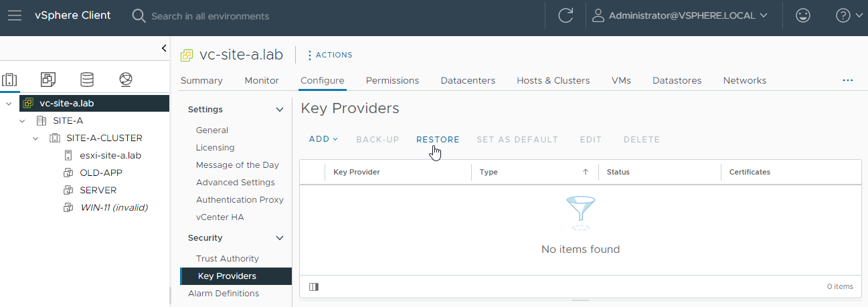
Task: Open Trust Authority page
Action: click(228, 259)
